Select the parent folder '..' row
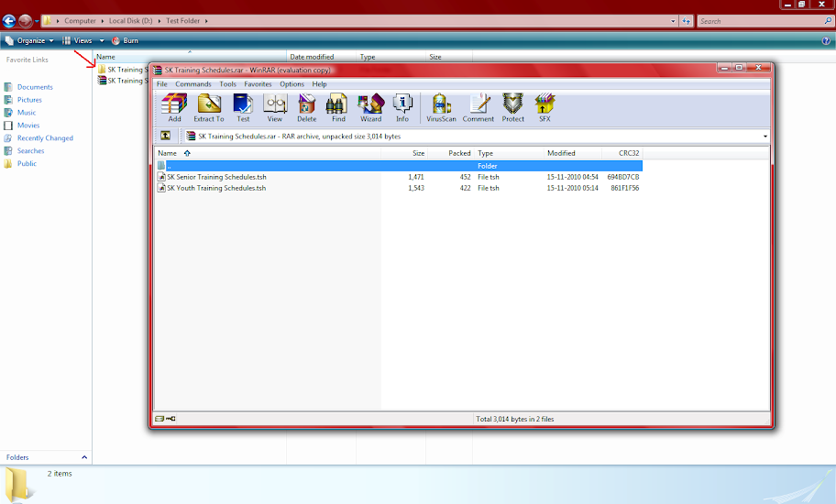Screen dimensions: 836x504 (398, 166)
